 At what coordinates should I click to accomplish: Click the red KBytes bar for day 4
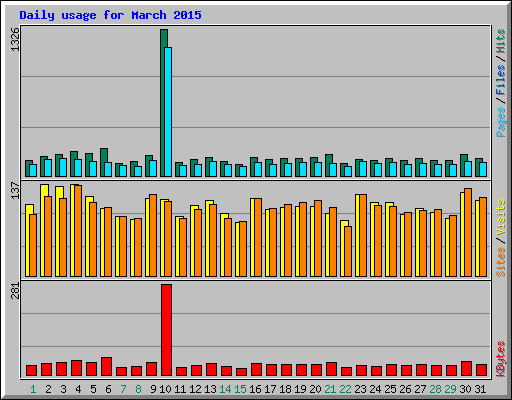click(x=77, y=368)
